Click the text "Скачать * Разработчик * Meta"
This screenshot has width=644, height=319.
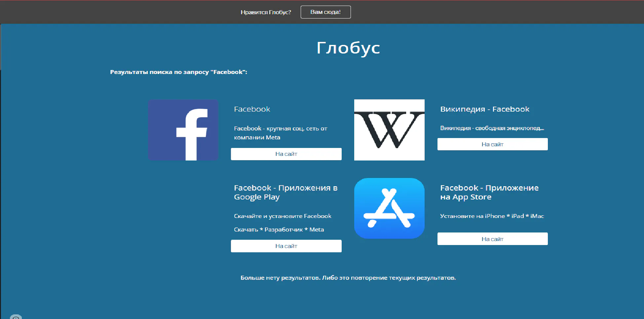(x=279, y=230)
